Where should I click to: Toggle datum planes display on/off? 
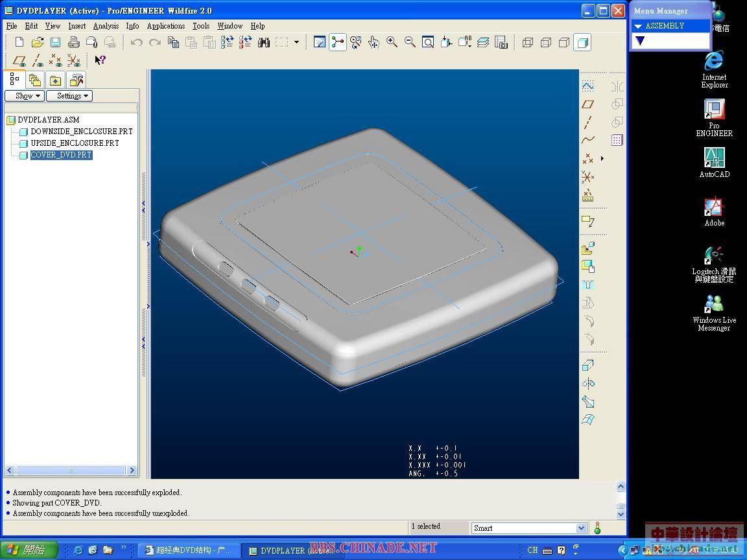pos(19,60)
